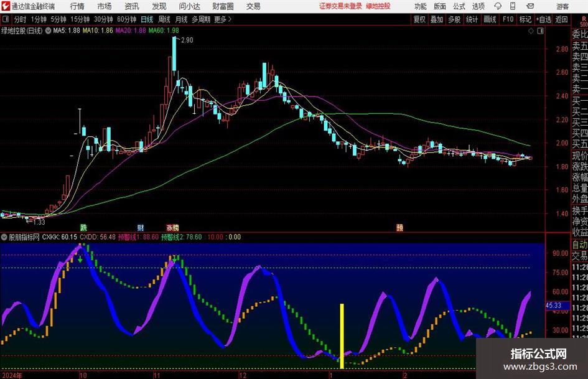The image size is (588, 379).
Task: Click the 预警线2: 78.60 value
Action: click(x=182, y=237)
